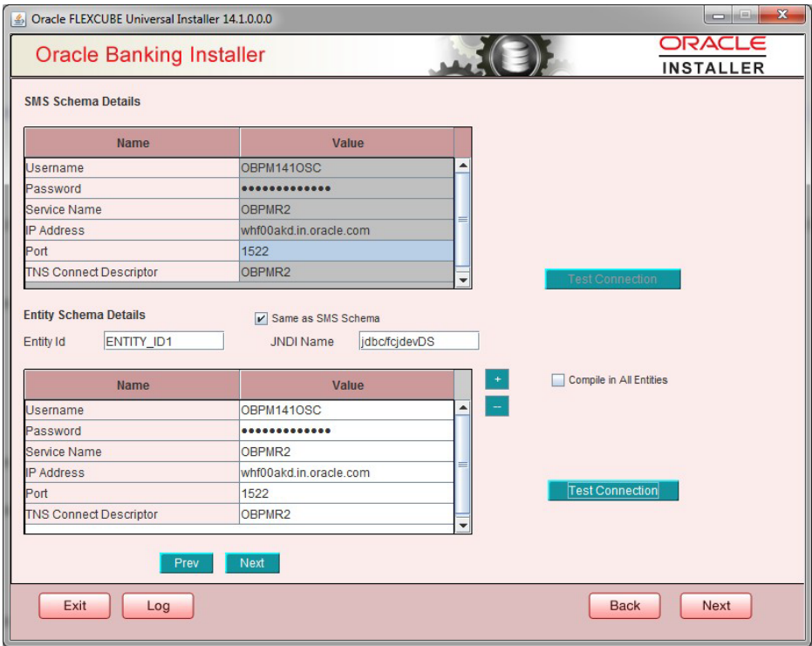The image size is (812, 646).
Task: Click SMS Schema table scrollbar thumb
Action: (463, 220)
